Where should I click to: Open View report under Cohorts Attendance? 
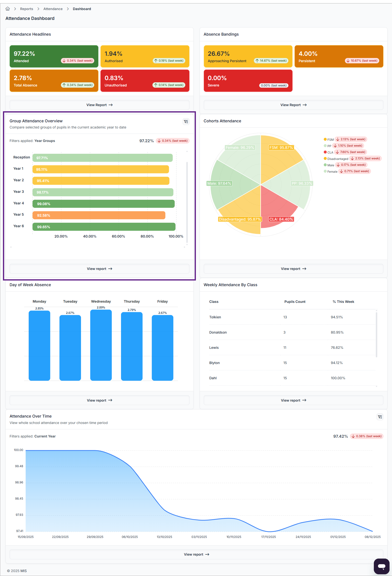click(293, 269)
